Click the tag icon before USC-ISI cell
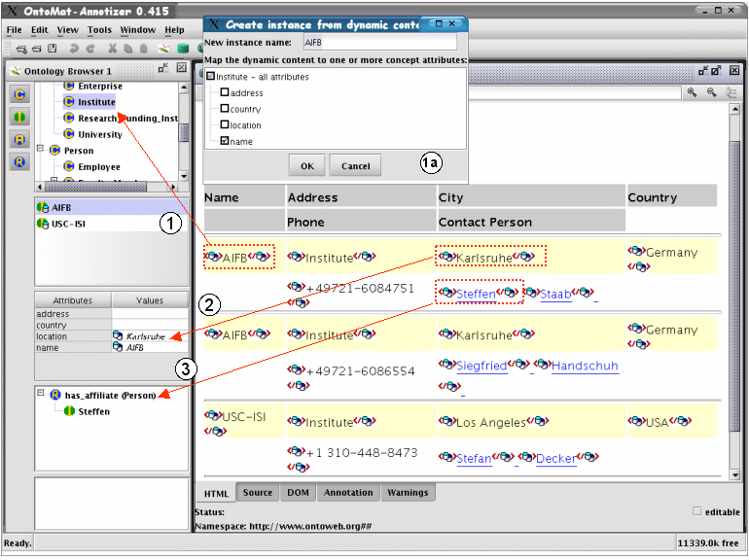Viewport: 749px width, 560px height. (x=213, y=415)
